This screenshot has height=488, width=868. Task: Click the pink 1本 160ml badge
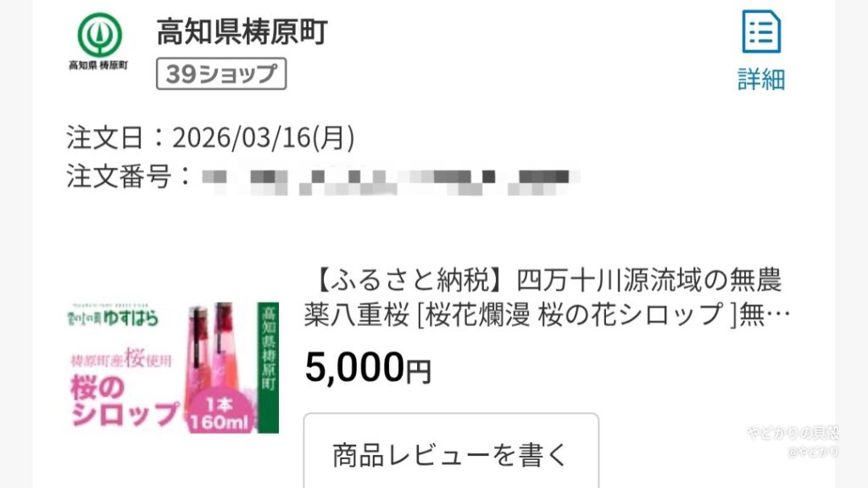click(220, 413)
